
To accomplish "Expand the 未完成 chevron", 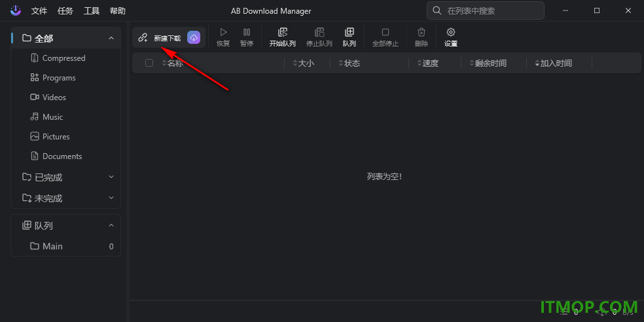I will tap(111, 198).
